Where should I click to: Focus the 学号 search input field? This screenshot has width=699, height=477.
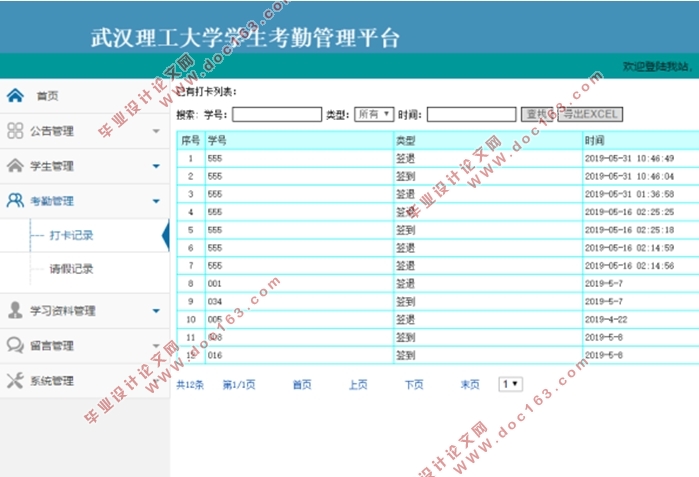277,115
